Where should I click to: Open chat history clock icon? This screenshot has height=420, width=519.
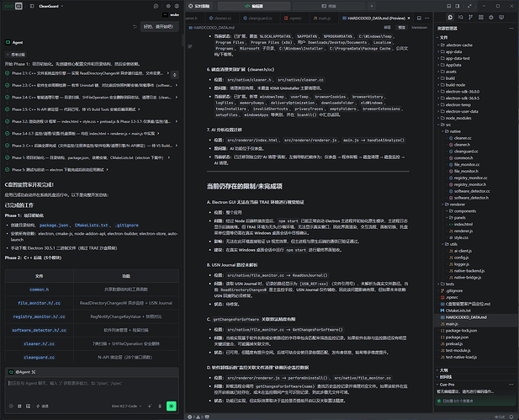[156, 6]
